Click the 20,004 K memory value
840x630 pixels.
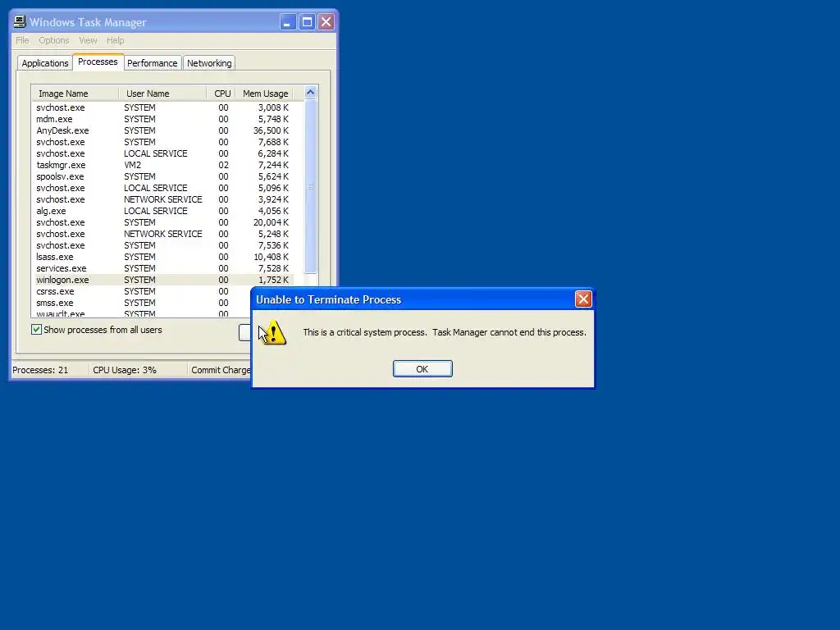tap(271, 222)
